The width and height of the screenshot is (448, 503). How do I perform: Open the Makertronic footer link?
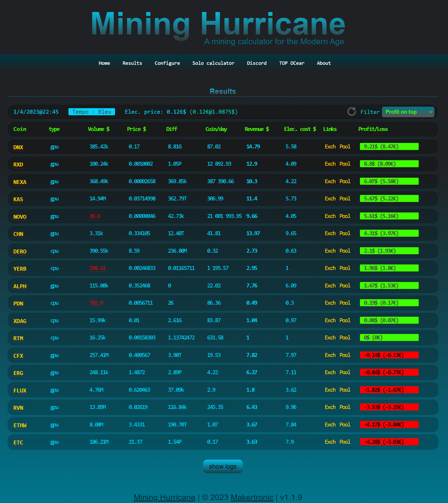tap(252, 498)
